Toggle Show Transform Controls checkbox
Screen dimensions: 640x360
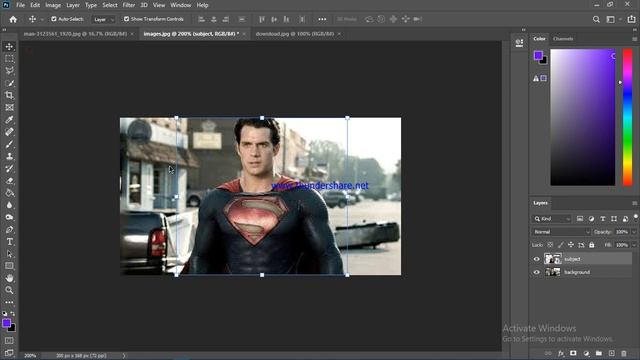pyautogui.click(x=127, y=19)
